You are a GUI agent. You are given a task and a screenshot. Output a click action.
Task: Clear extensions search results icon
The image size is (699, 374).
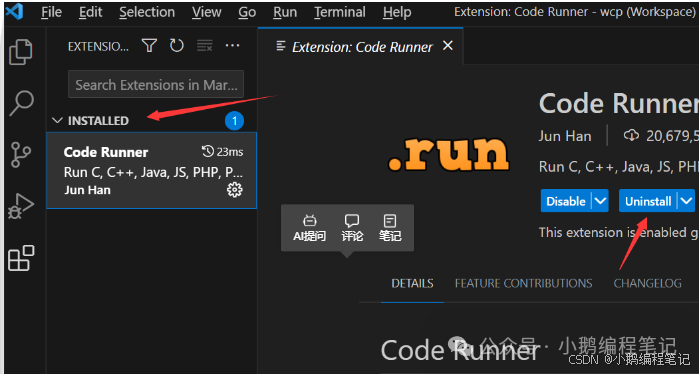click(x=205, y=45)
